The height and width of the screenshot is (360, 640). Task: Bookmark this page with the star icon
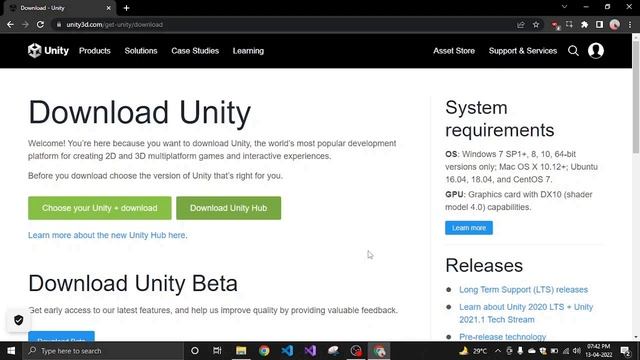coord(536,25)
